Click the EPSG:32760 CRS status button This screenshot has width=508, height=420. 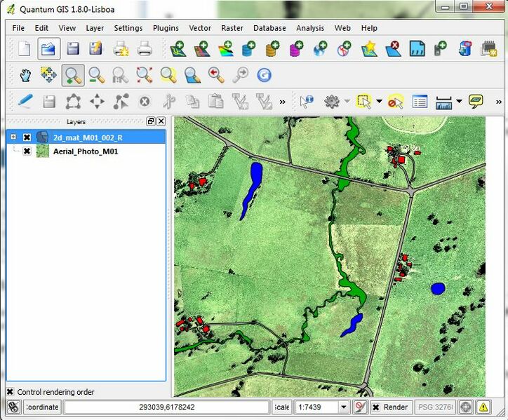click(x=436, y=407)
